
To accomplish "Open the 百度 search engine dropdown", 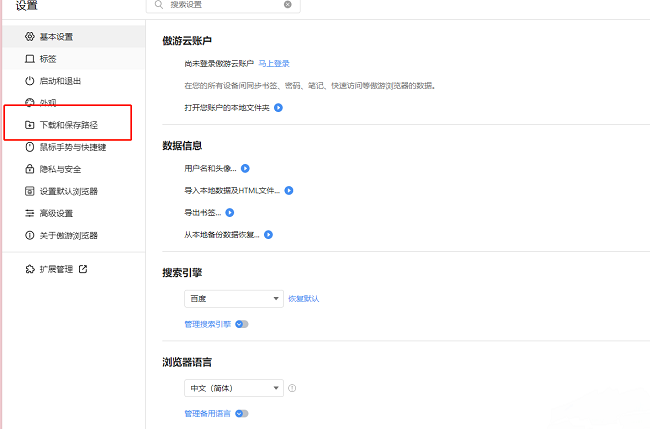I will (x=234, y=299).
